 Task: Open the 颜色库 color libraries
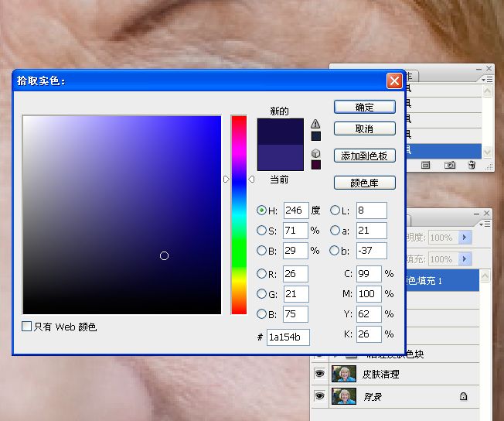[x=365, y=183]
